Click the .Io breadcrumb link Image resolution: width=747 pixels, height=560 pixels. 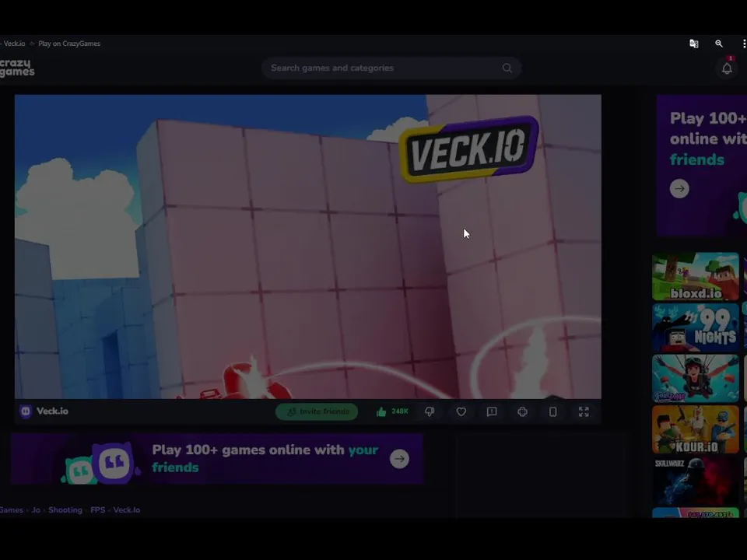coord(36,510)
